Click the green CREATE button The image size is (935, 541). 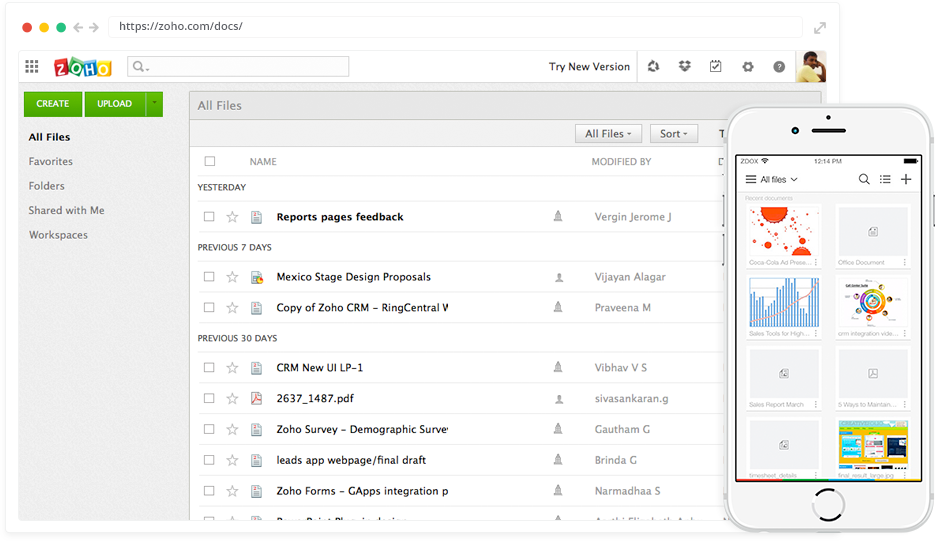tap(53, 104)
